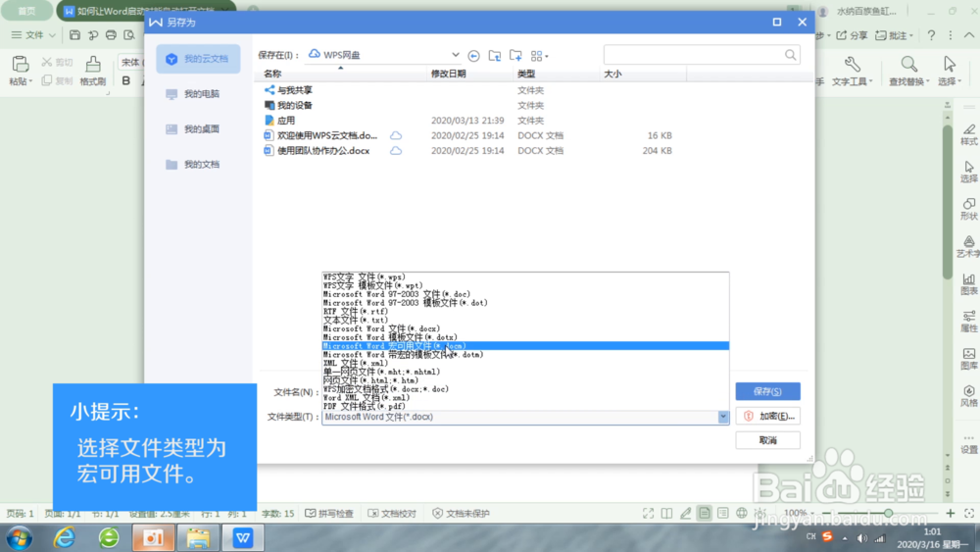Select PDF 文件格式(*.pdf) file type
The width and height of the screenshot is (980, 552).
click(525, 406)
